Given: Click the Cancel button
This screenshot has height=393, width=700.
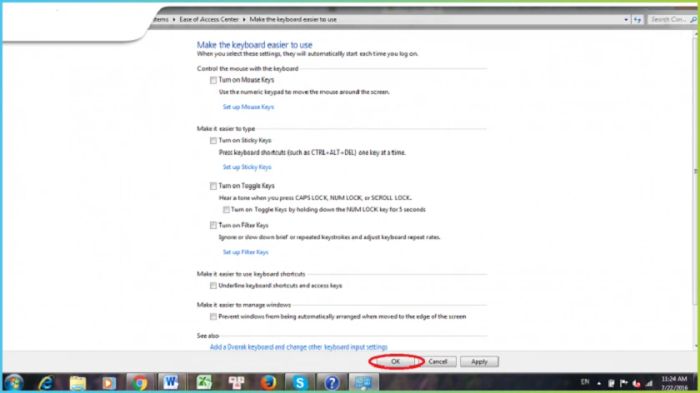Looking at the screenshot, I should pyautogui.click(x=438, y=362).
